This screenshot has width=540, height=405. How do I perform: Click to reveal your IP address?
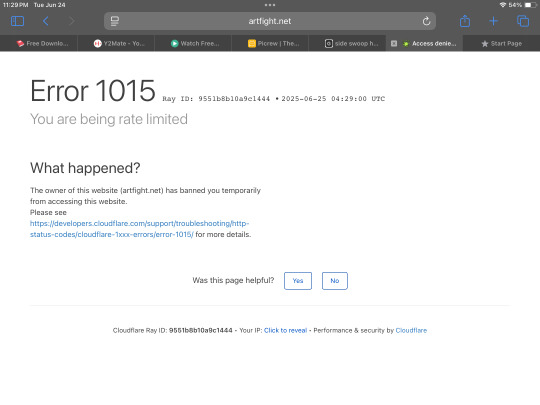click(x=285, y=330)
